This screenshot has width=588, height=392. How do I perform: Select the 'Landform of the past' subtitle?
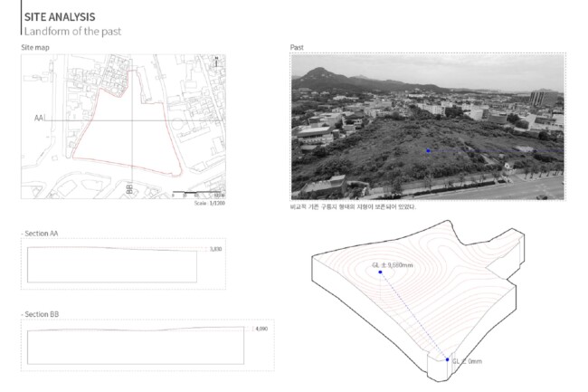[71, 32]
